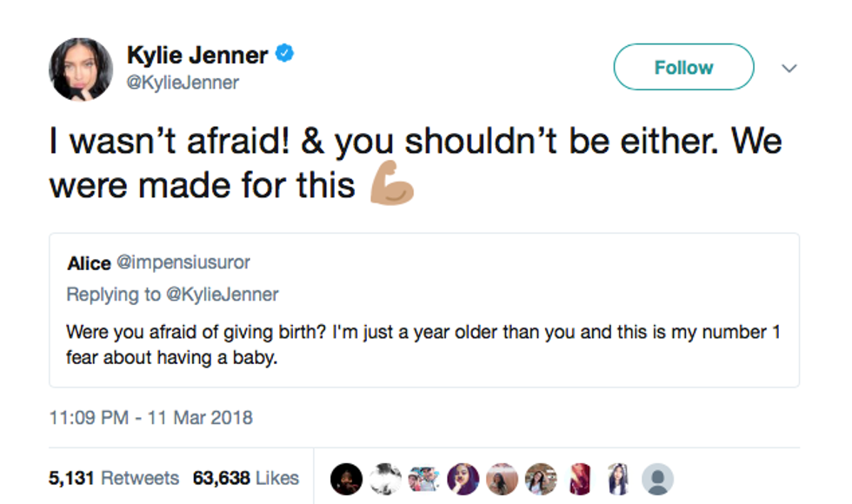
Task: Expand the tweet options chevron
Action: pyautogui.click(x=789, y=68)
